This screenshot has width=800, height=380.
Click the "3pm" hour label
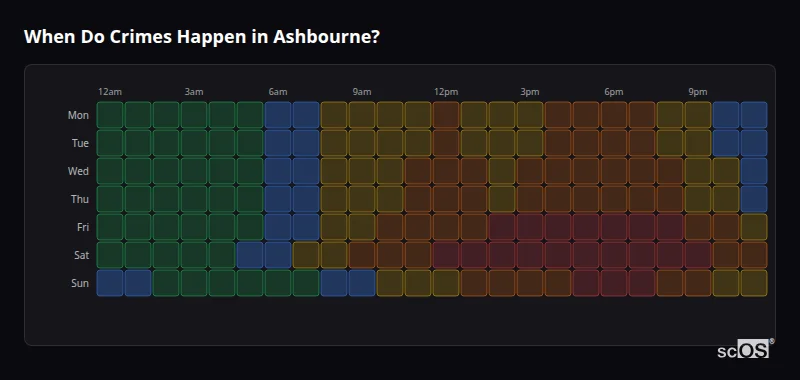click(x=530, y=92)
